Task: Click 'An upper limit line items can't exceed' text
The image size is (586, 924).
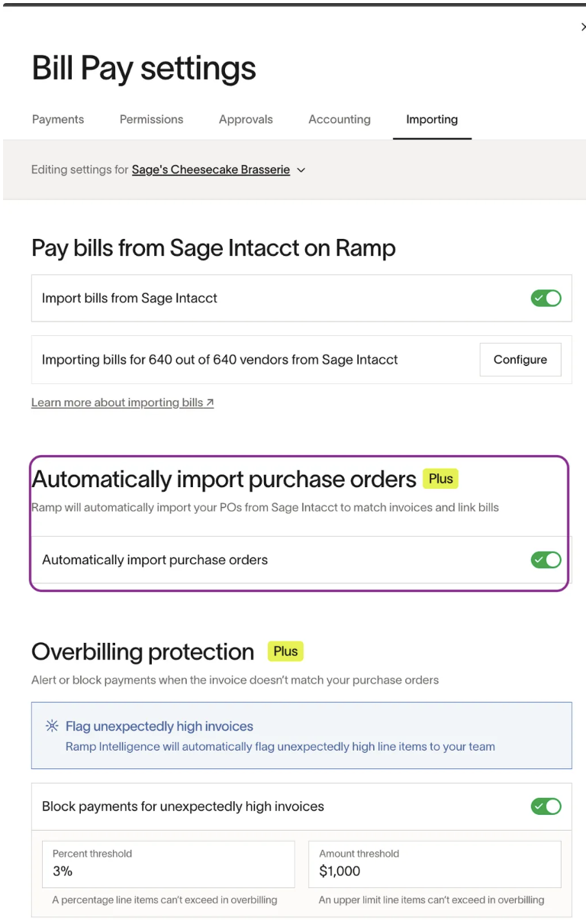Action: point(432,900)
